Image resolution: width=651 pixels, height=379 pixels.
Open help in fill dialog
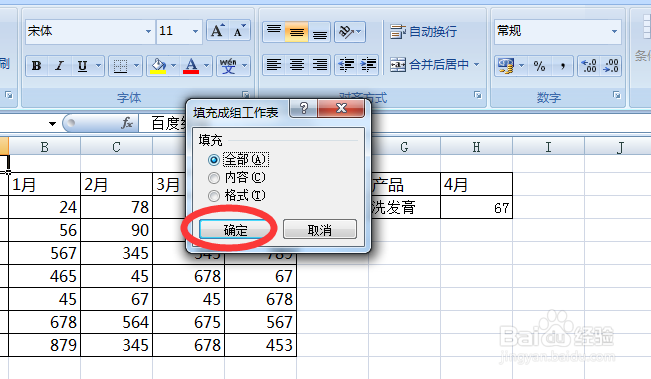coord(303,108)
